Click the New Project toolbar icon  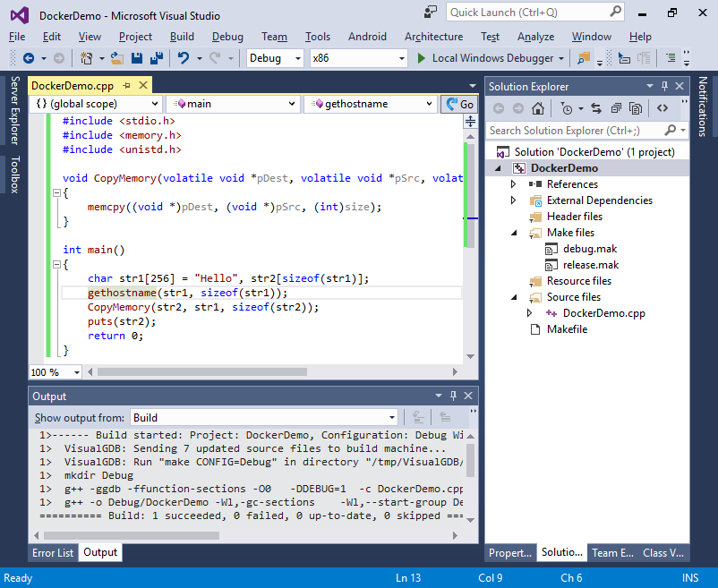pyautogui.click(x=86, y=58)
